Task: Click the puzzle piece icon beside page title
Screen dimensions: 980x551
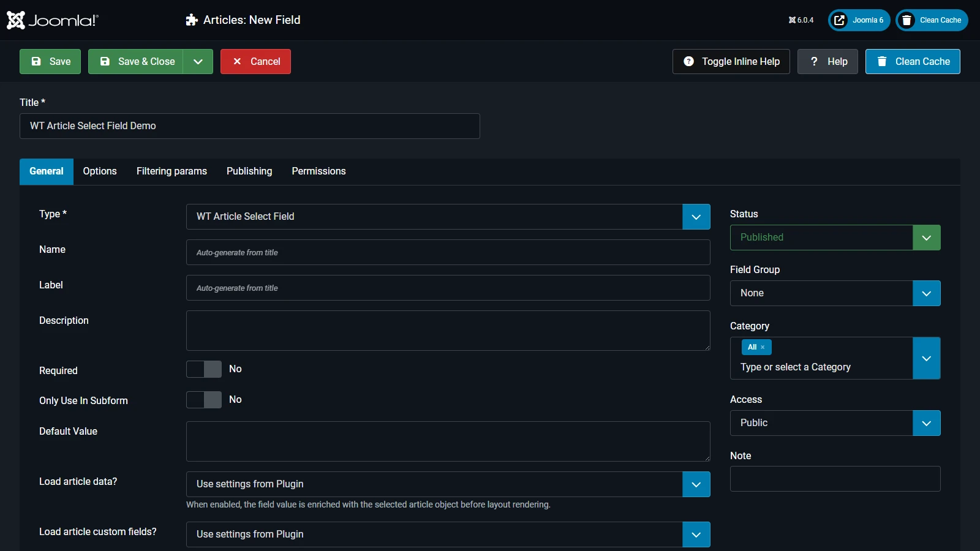Action: [192, 20]
